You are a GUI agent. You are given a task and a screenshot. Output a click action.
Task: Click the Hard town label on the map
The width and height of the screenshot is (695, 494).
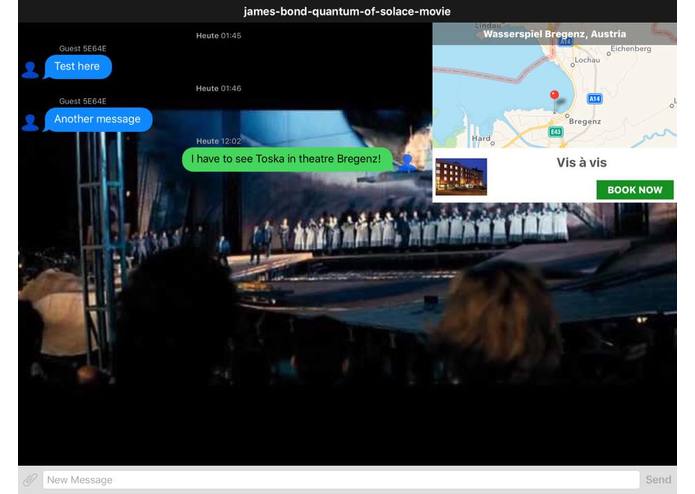point(481,138)
